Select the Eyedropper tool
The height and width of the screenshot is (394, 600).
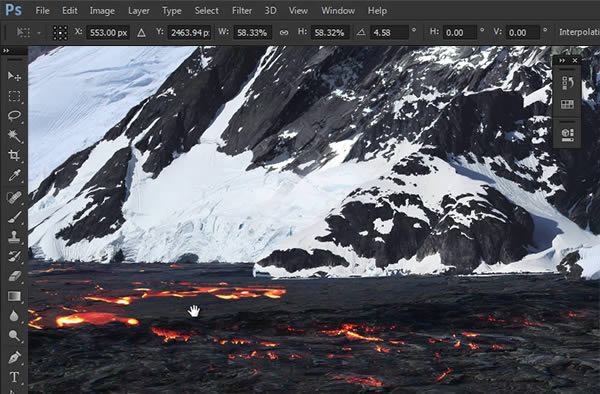(14, 175)
